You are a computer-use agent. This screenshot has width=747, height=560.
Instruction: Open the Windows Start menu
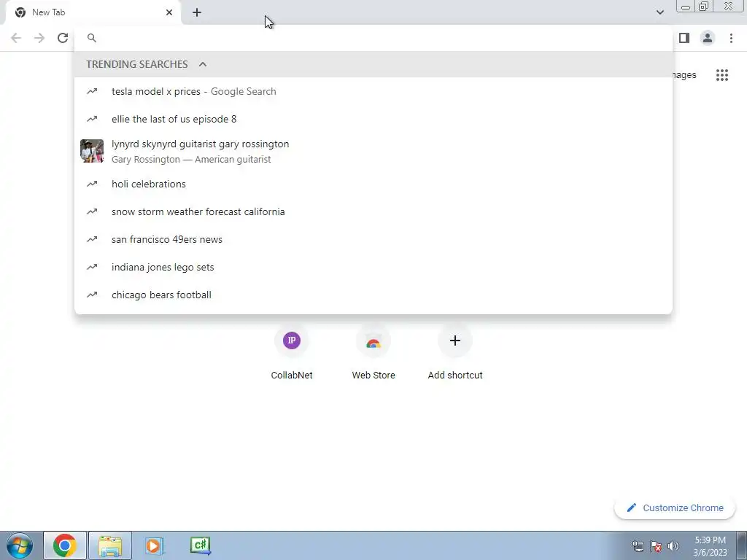20,545
